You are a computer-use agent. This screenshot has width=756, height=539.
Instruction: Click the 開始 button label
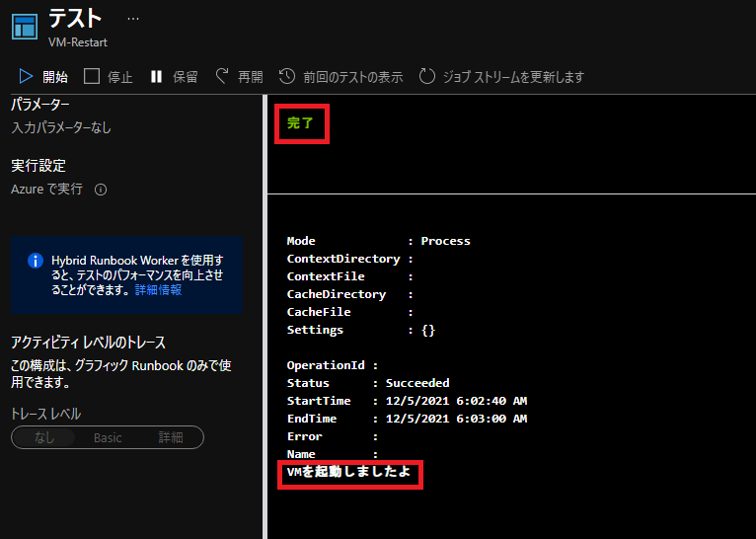[55, 77]
